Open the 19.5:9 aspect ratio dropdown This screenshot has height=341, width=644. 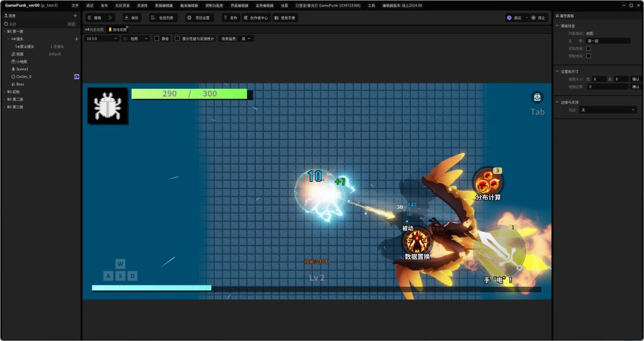coord(101,39)
